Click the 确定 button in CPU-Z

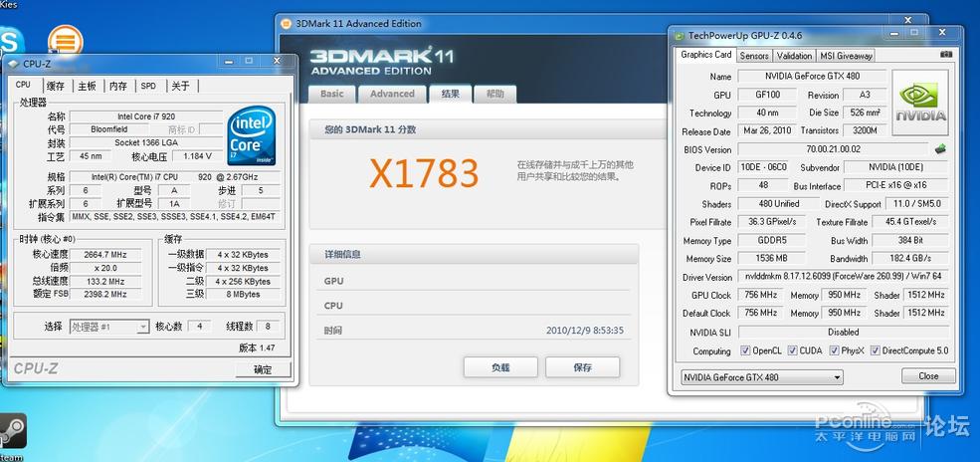pos(263,369)
